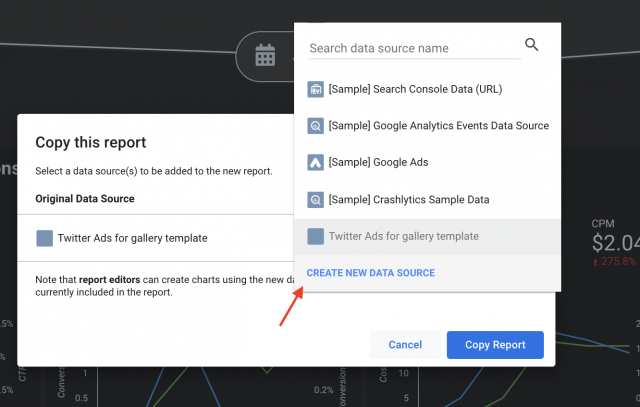This screenshot has width=640, height=407.
Task: Click the Google Ads source icon
Action: [x=316, y=162]
